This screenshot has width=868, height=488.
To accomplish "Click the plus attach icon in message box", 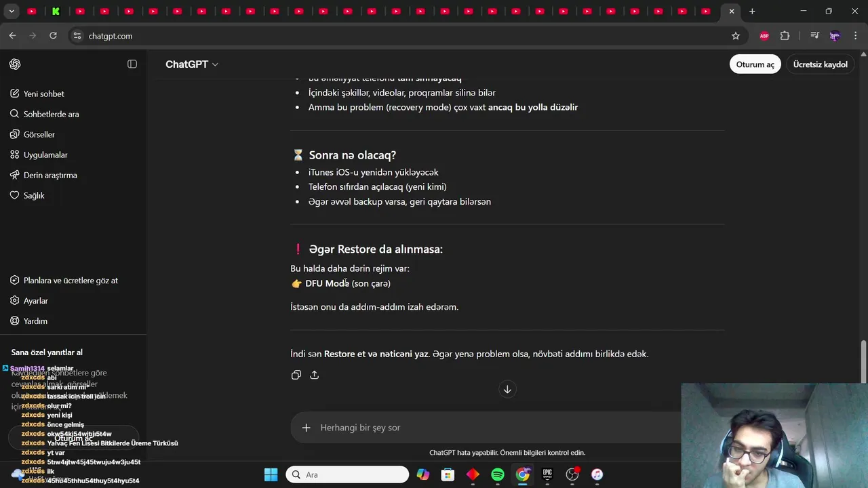I will click(306, 428).
